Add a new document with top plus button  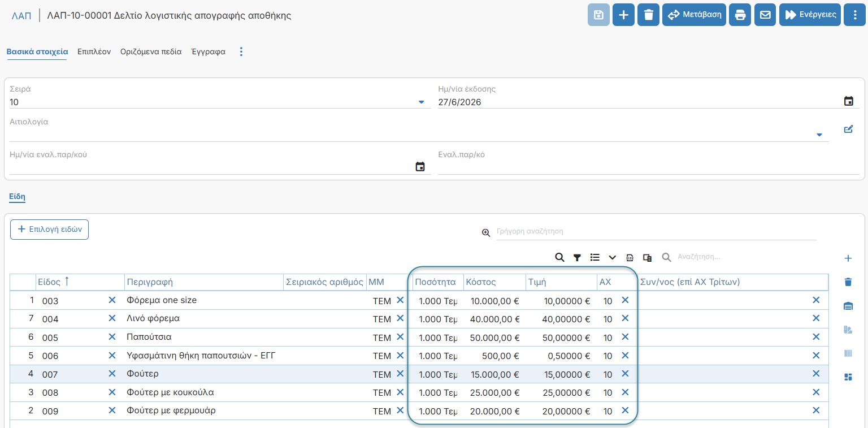coord(624,15)
